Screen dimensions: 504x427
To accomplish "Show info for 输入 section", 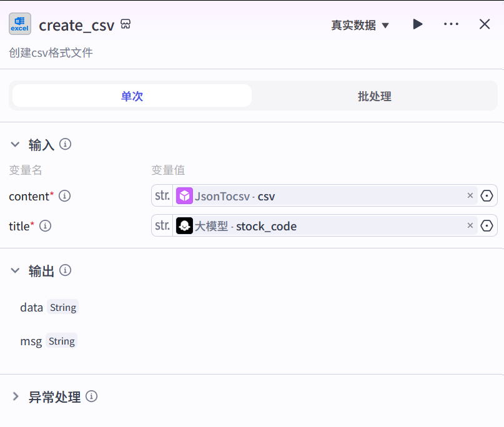I will [x=65, y=144].
